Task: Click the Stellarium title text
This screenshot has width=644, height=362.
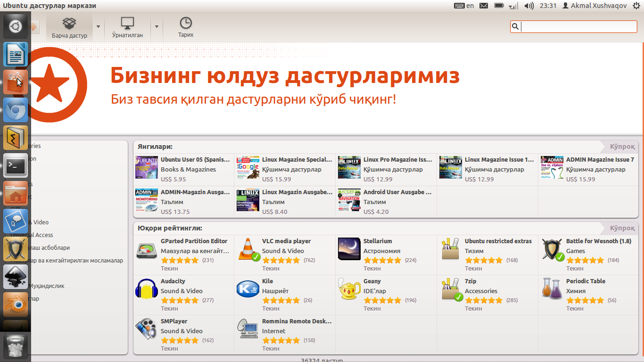Action: pos(378,241)
